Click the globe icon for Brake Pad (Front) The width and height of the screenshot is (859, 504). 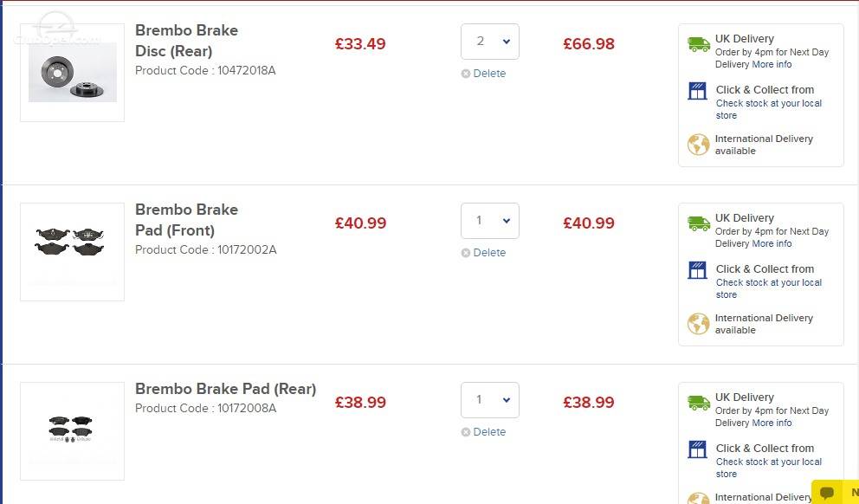point(699,324)
